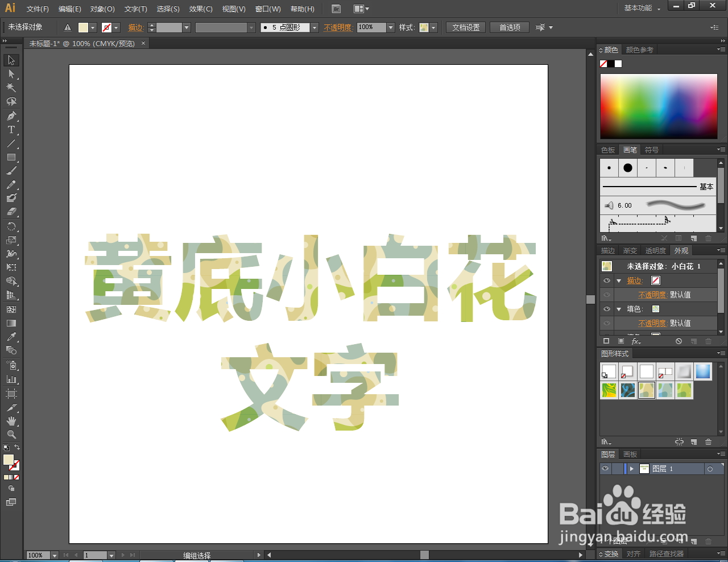Select the Type tool
This screenshot has width=728, height=562.
[x=11, y=130]
